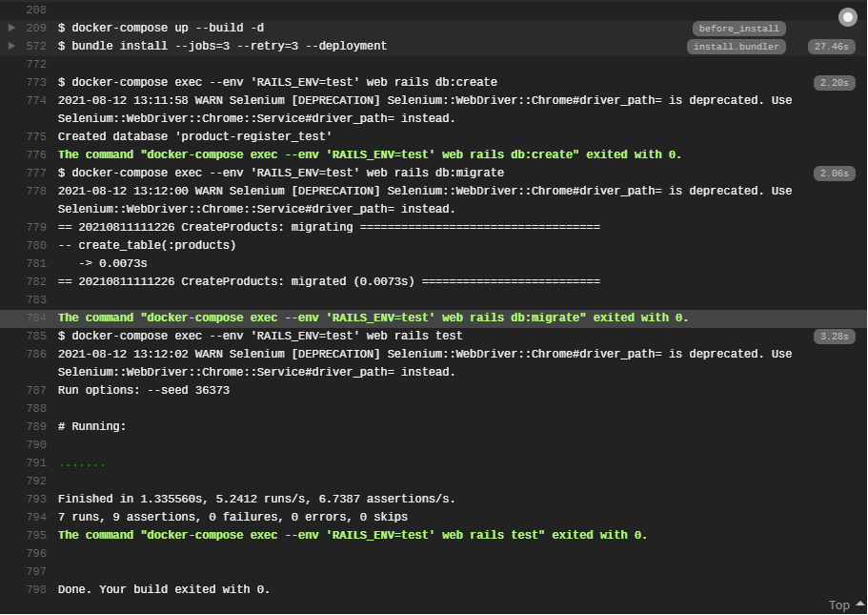Click the 3.28s duration badge
The image size is (868, 615).
(835, 337)
